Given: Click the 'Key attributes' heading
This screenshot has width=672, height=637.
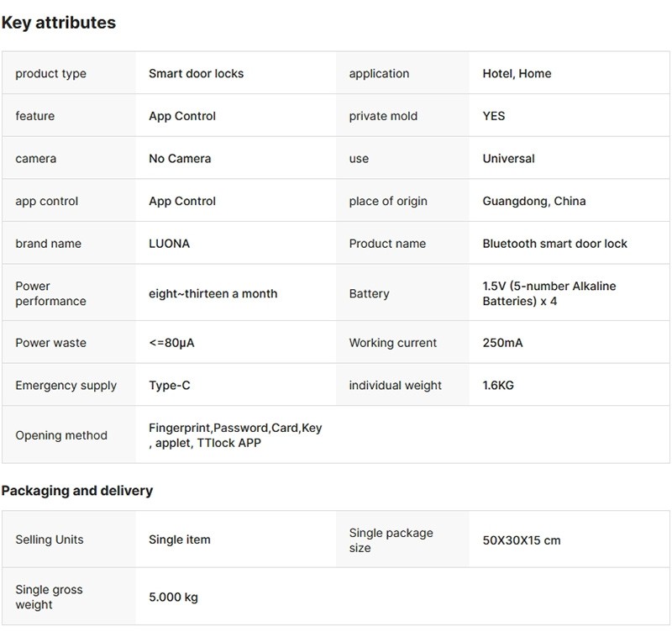Looking at the screenshot, I should pyautogui.click(x=58, y=23).
